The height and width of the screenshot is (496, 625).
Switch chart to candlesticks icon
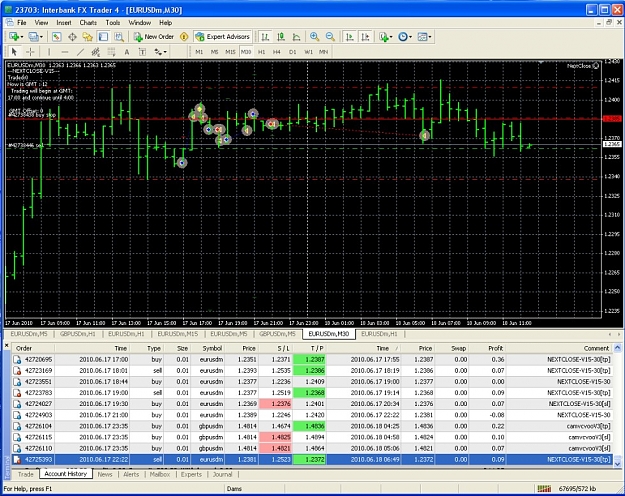(281, 37)
